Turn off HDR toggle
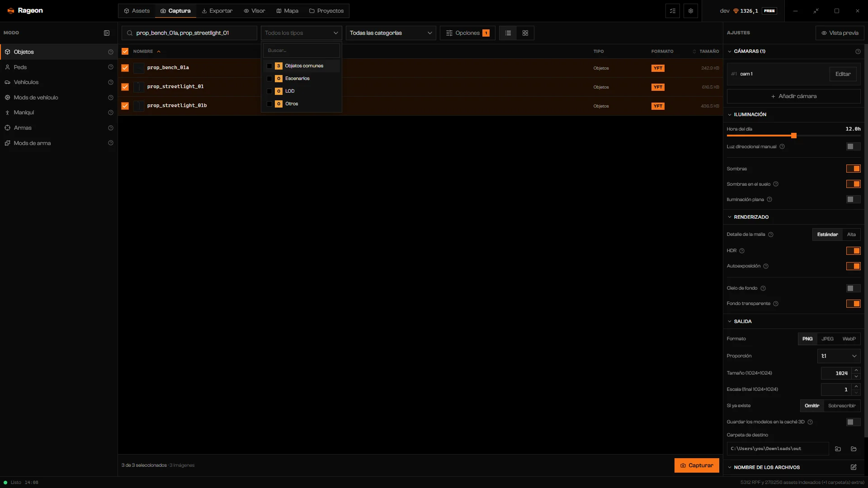The image size is (868, 488). coord(853,251)
